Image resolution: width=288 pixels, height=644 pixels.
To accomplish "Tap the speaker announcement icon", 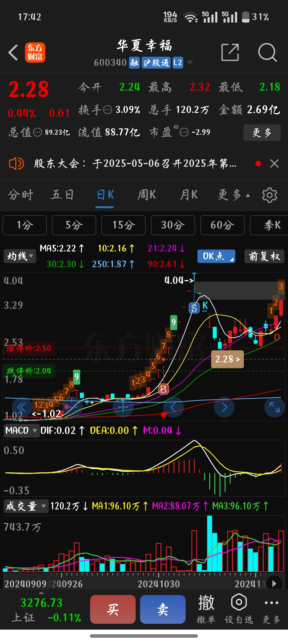I will [16, 164].
